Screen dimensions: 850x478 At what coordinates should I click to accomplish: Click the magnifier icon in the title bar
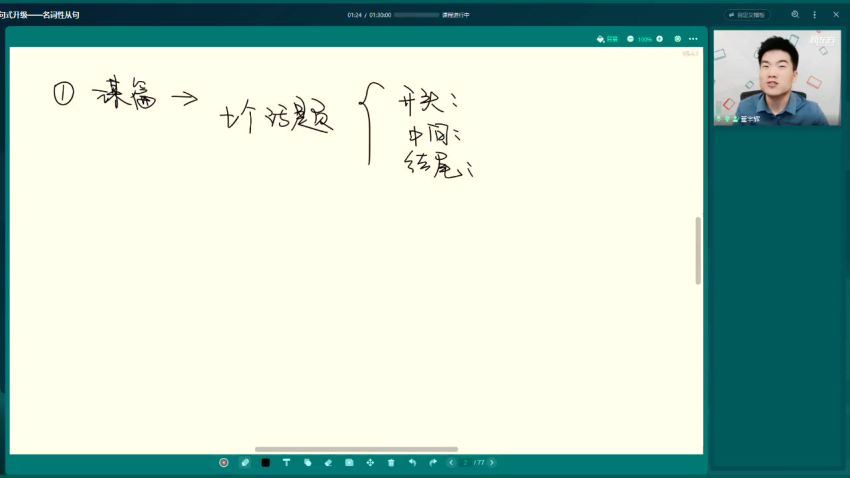[x=795, y=15]
